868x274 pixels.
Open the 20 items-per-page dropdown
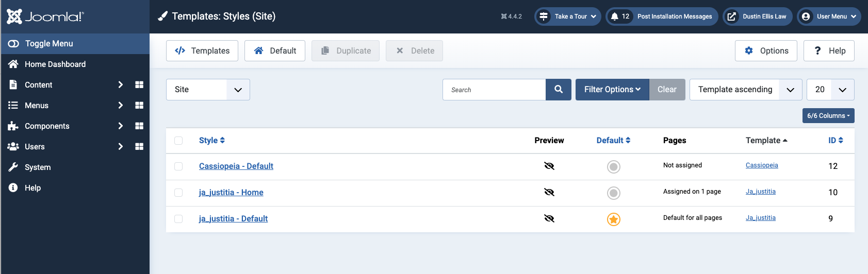pyautogui.click(x=830, y=90)
